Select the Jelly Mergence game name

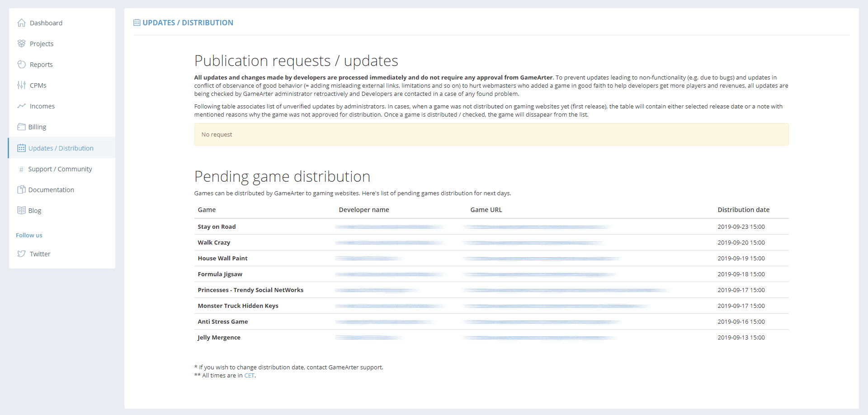(x=219, y=337)
